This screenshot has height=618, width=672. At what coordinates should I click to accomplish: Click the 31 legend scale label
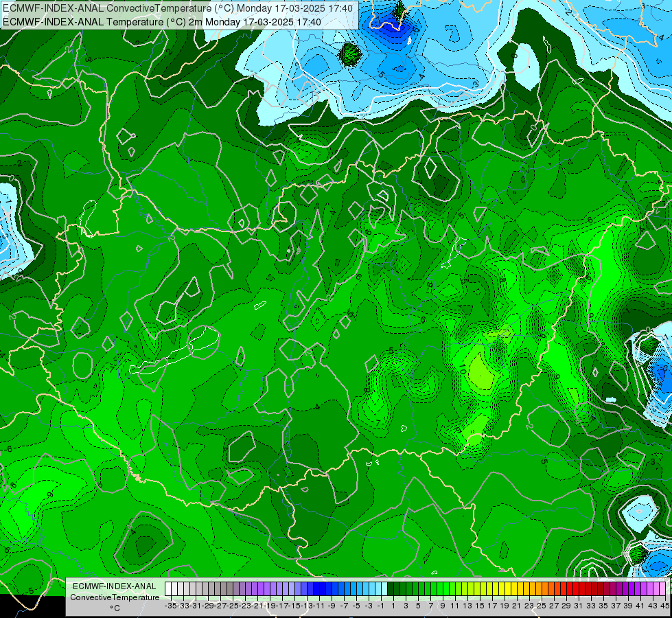[x=579, y=606]
